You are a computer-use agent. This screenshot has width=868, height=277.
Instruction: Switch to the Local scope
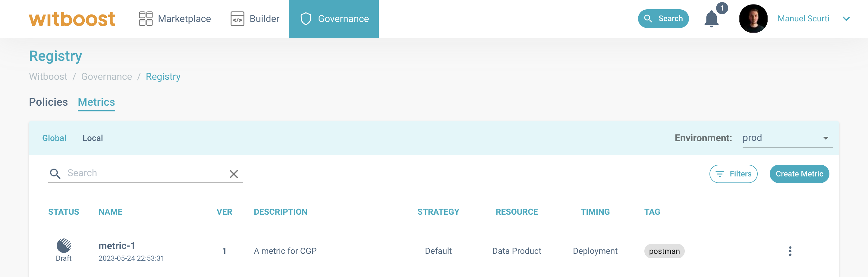[x=93, y=138]
